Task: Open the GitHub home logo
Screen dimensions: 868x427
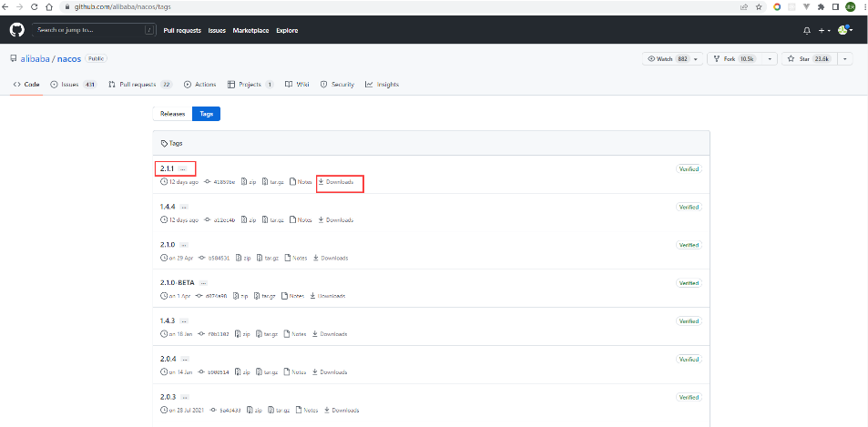Action: pyautogui.click(x=17, y=30)
